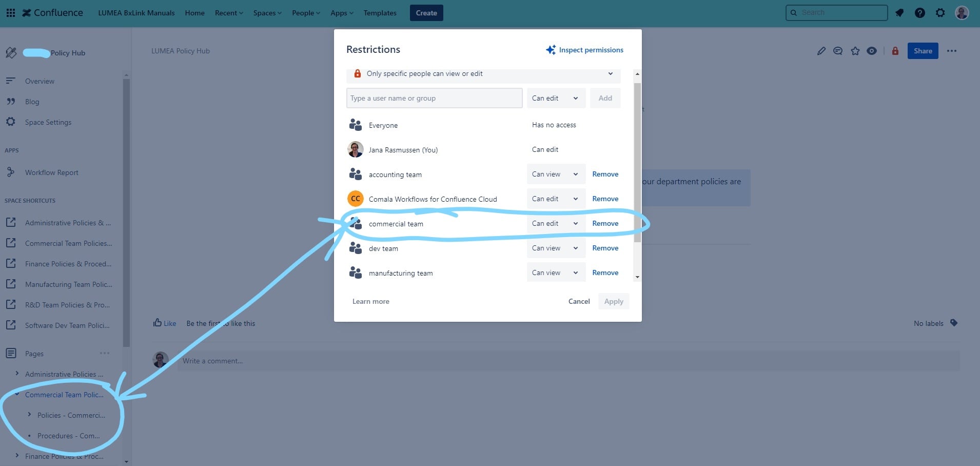
Task: Click the restrictions list scrollbar
Action: [637, 162]
